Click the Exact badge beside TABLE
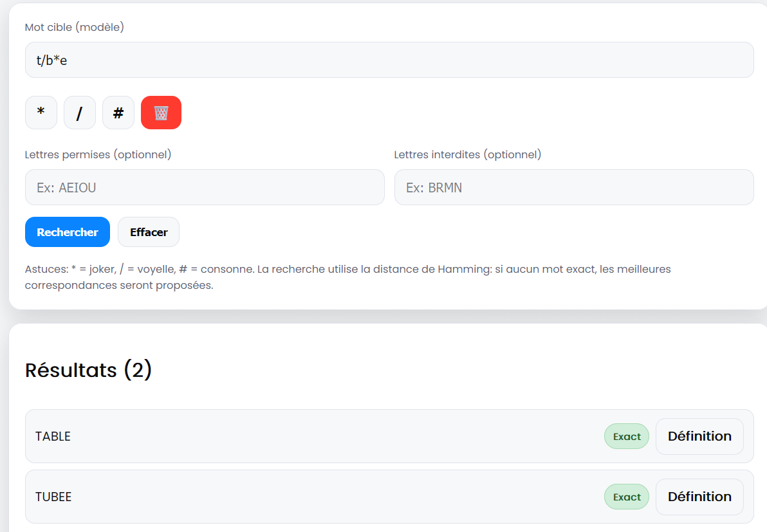Screen dimensions: 767x532 click(x=626, y=436)
